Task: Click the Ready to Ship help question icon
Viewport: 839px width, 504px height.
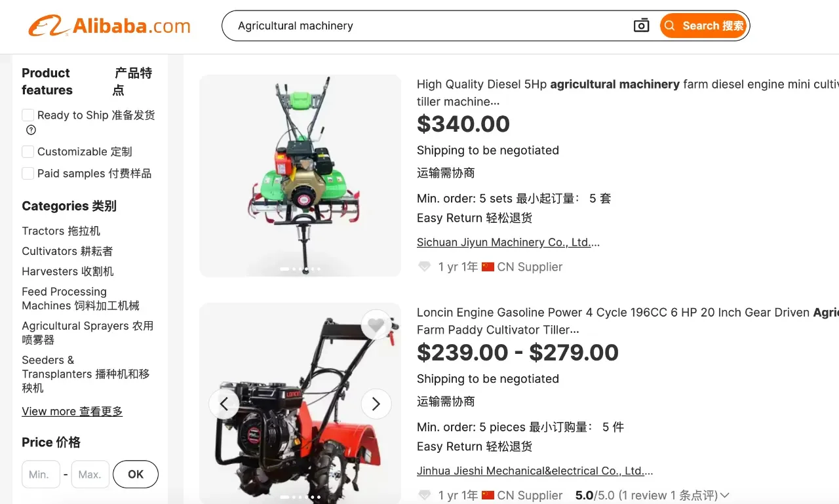Action: pyautogui.click(x=31, y=130)
